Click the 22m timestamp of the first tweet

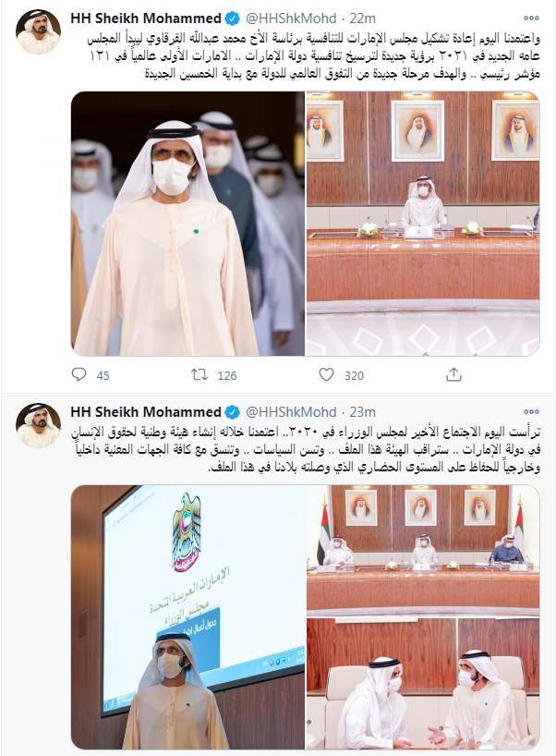362,18
